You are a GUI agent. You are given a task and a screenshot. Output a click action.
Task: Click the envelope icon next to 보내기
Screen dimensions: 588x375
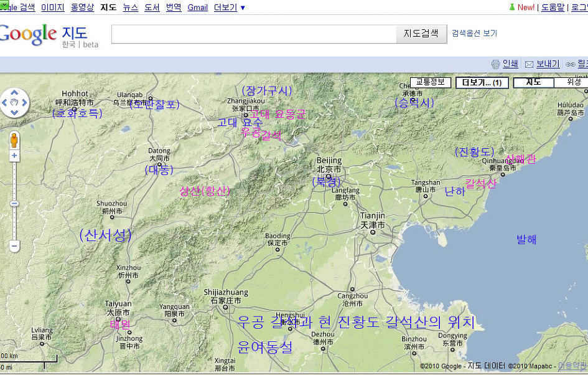[x=529, y=65]
